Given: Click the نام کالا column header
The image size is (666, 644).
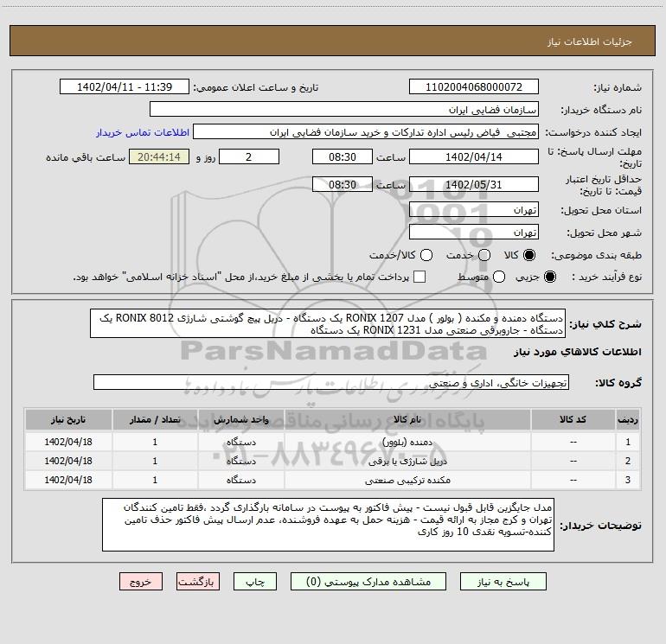Looking at the screenshot, I should click(x=407, y=419).
